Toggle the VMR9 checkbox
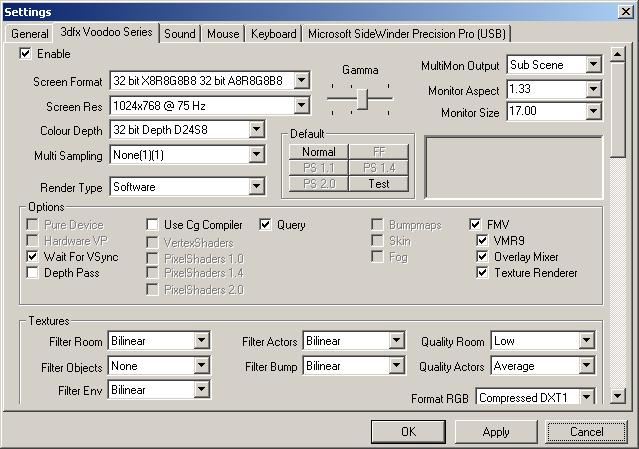The image size is (639, 449). click(482, 240)
